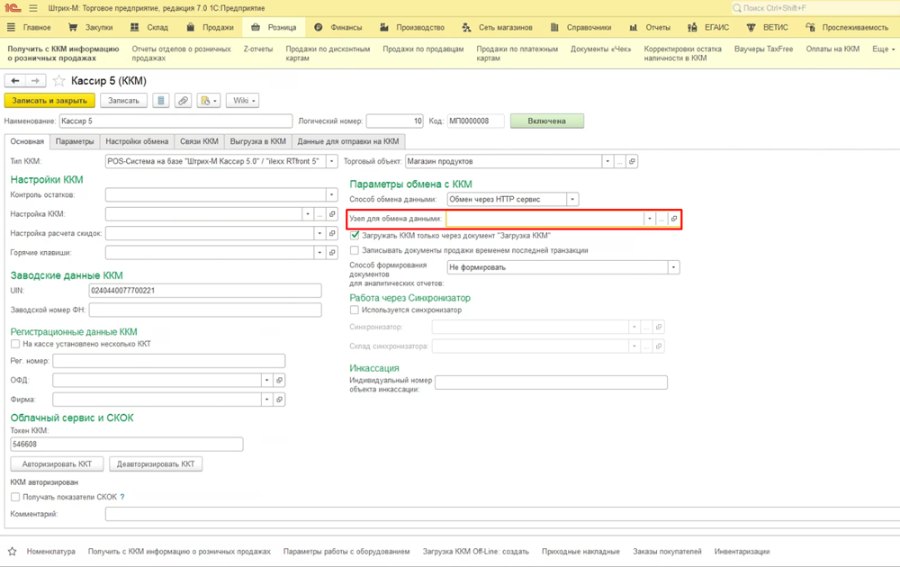Image resolution: width=900 pixels, height=567 pixels.
Task: Go back with the left arrow
Action: coord(15,81)
